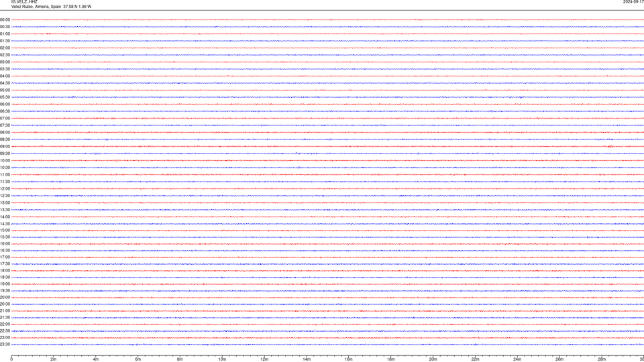
Task: Click the 22m x-axis tick label
Action: [x=475, y=359]
